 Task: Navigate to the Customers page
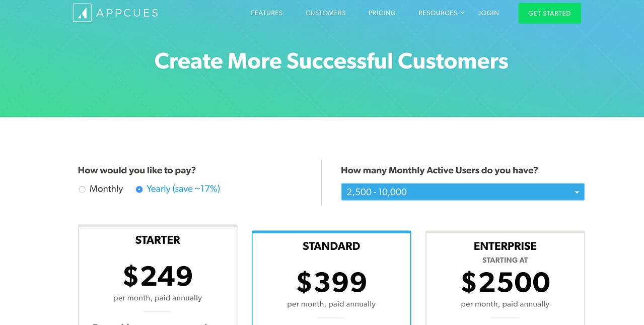click(325, 13)
